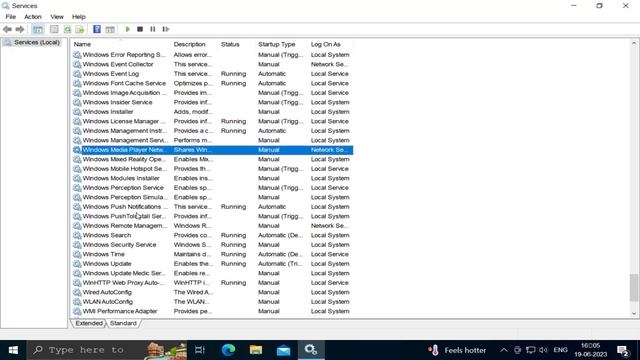
Task: Click the Refresh toolbar icon
Action: click(67, 29)
